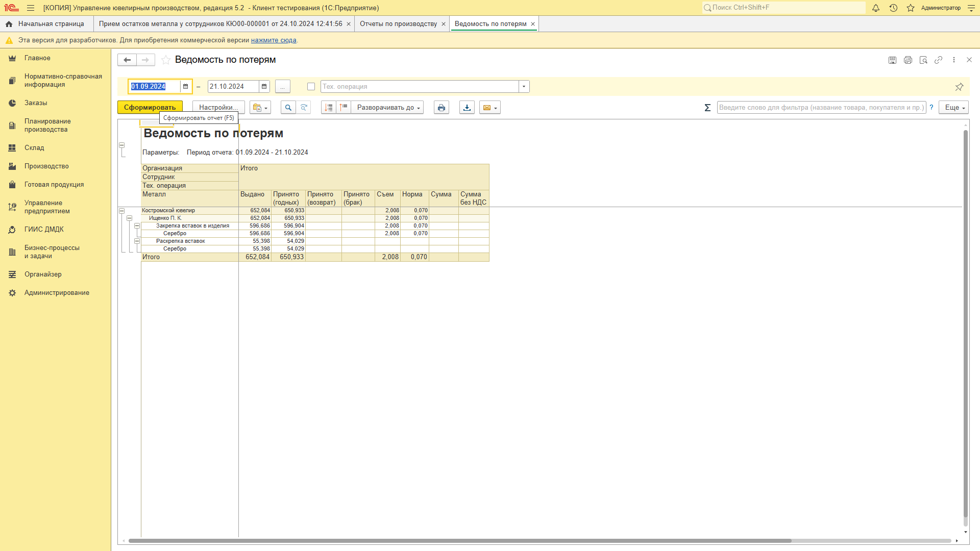Image resolution: width=980 pixels, height=551 pixels.
Task: Collapse Раскрепка вставок group
Action: click(137, 241)
